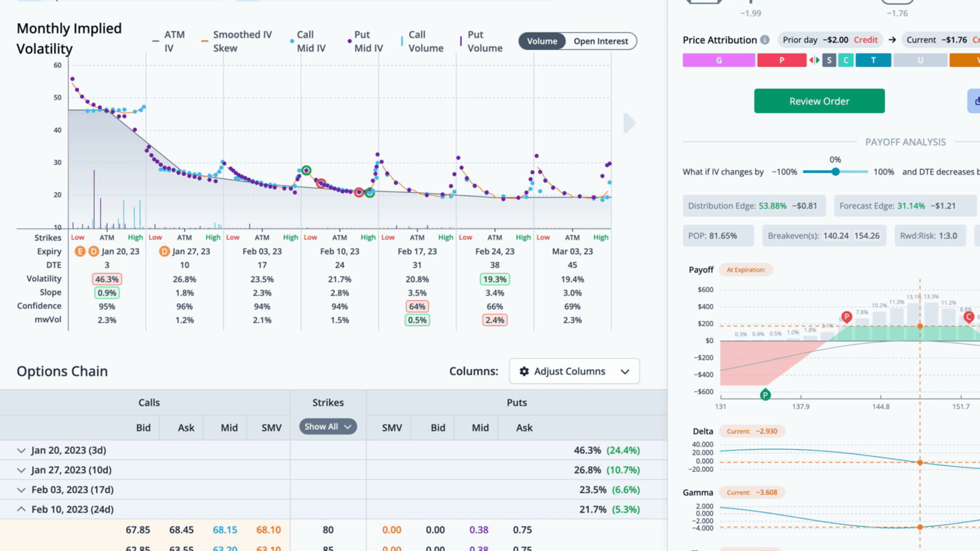Switch chart to Open Interest
This screenshot has height=551, width=980.
click(x=601, y=41)
